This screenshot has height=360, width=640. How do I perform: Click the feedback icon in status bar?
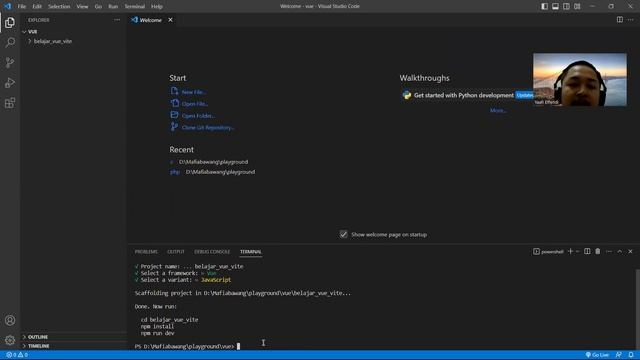(619, 355)
